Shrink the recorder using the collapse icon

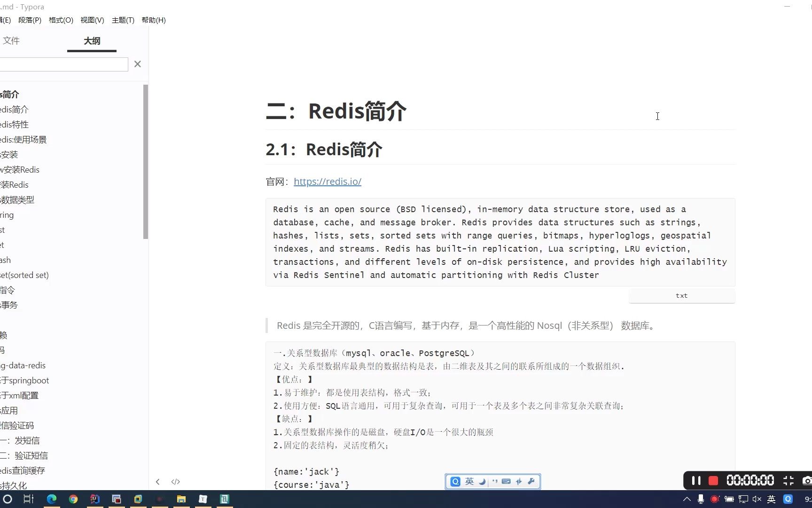789,480
